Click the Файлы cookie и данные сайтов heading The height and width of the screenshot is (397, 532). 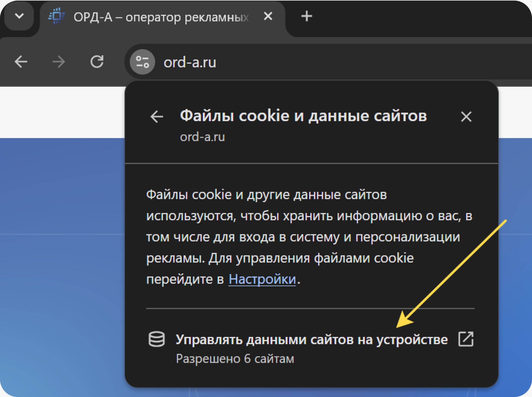pos(303,116)
